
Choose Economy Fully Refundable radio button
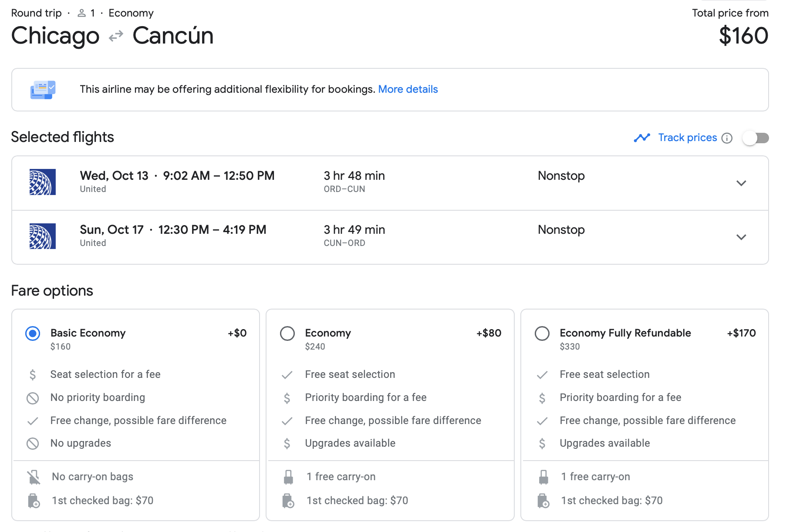coord(542,333)
